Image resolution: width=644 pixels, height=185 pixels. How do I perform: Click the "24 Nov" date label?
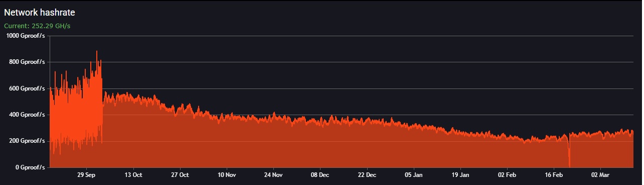click(273, 175)
